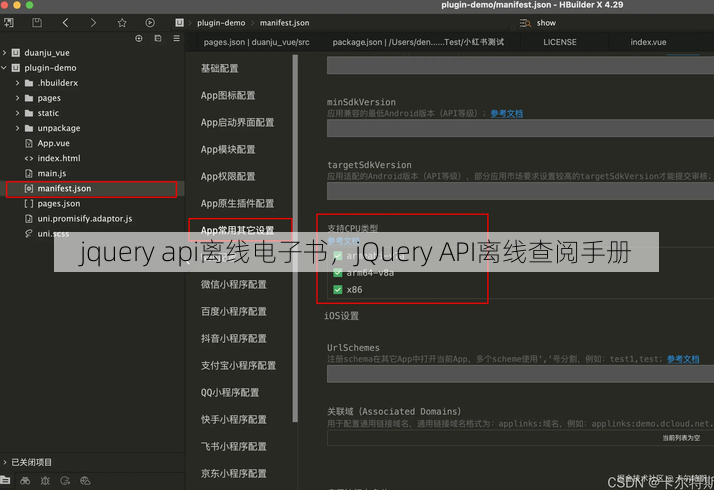The image size is (714, 490).
Task: Click the targetSdkVersion input field
Action: [520, 191]
